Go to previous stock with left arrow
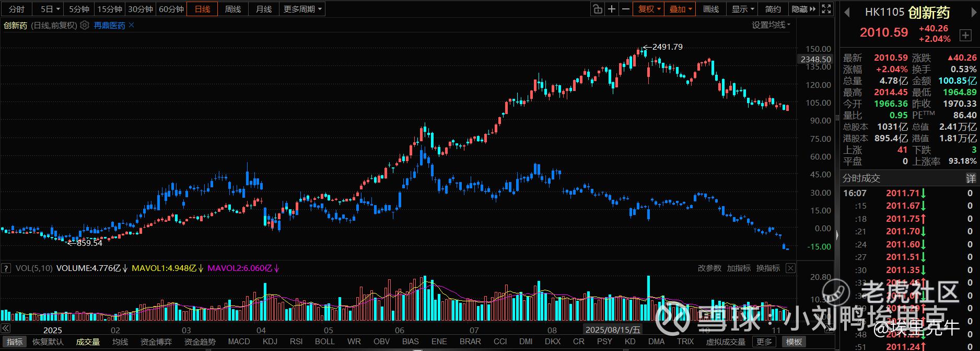 pyautogui.click(x=847, y=13)
